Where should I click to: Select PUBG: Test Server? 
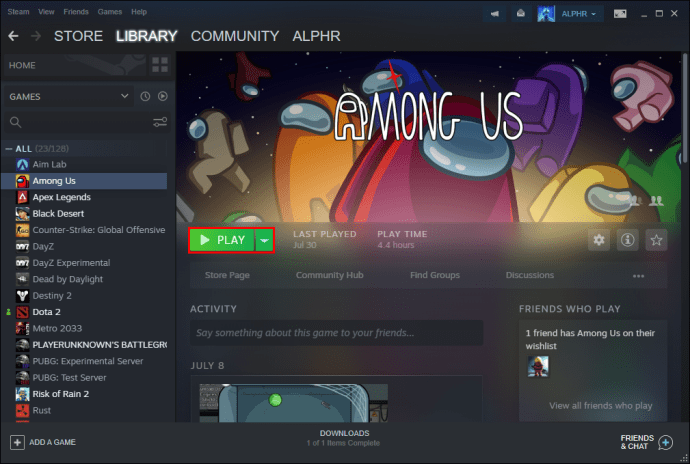click(x=84, y=378)
